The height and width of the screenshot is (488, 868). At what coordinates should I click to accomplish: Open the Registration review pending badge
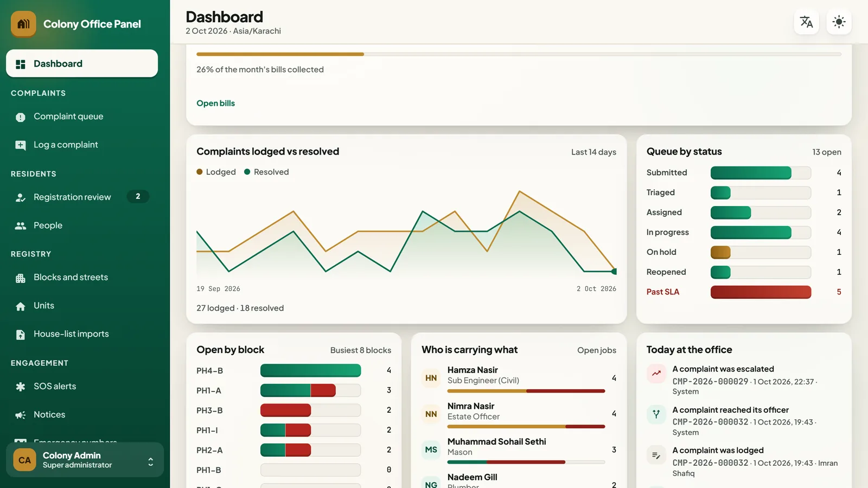[x=138, y=196]
